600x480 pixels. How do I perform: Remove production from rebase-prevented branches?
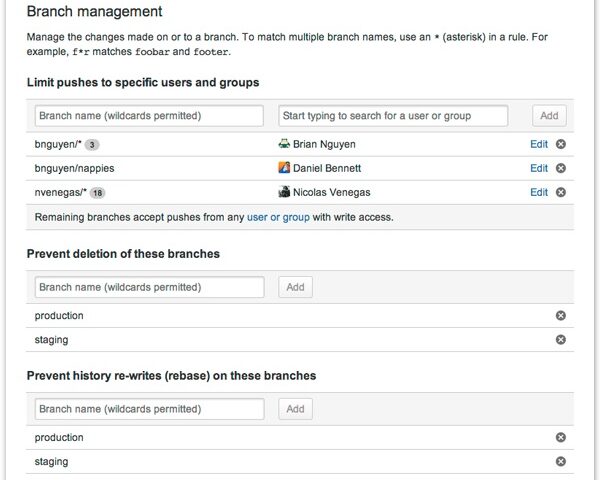point(560,438)
